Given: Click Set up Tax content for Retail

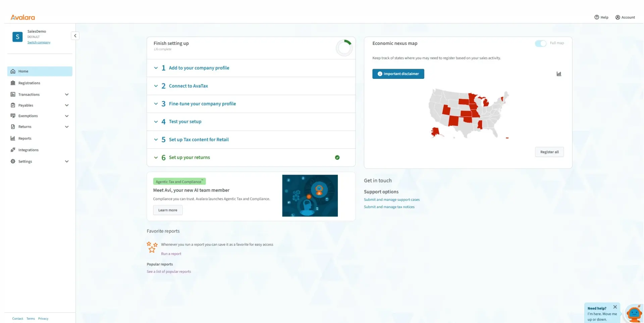Looking at the screenshot, I should pyautogui.click(x=199, y=139).
